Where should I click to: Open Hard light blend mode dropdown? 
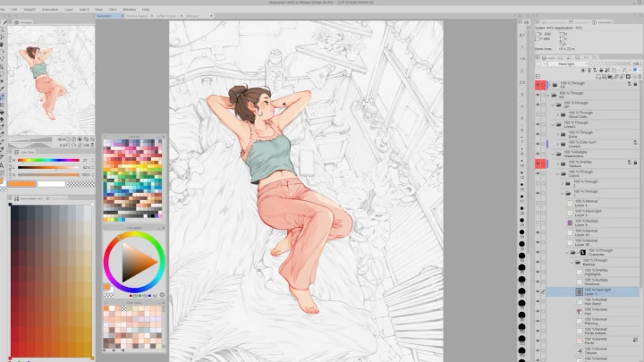coord(568,64)
